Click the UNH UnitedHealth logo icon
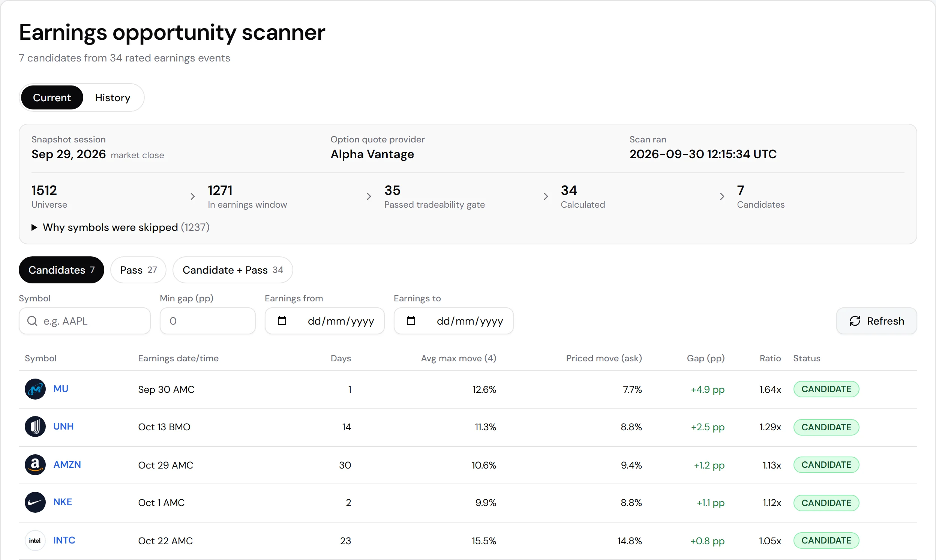Image resolution: width=936 pixels, height=560 pixels. point(35,427)
